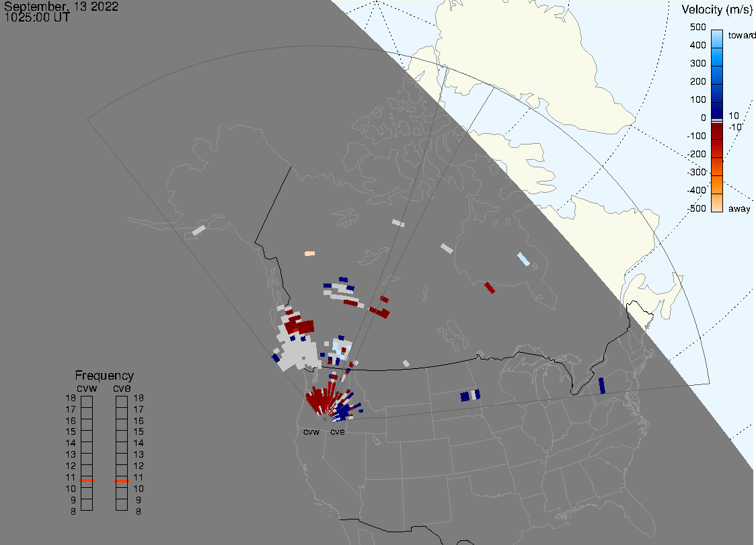Click the -500 value on the velocity scale
The width and height of the screenshot is (756, 545).
tap(697, 208)
